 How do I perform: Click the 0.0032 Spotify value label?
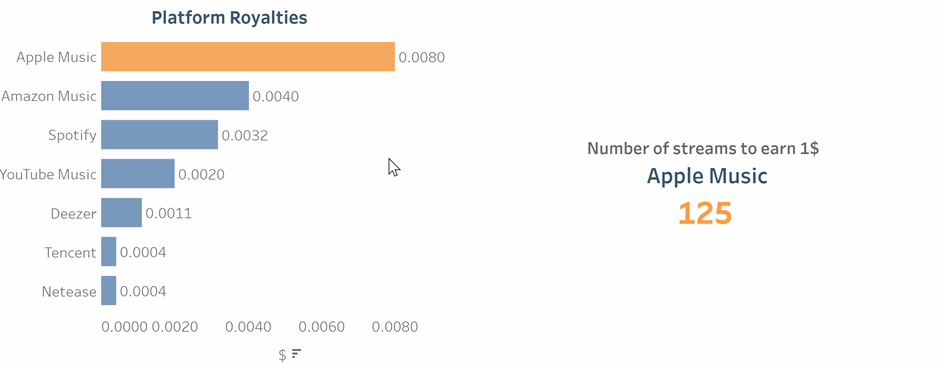(x=245, y=135)
